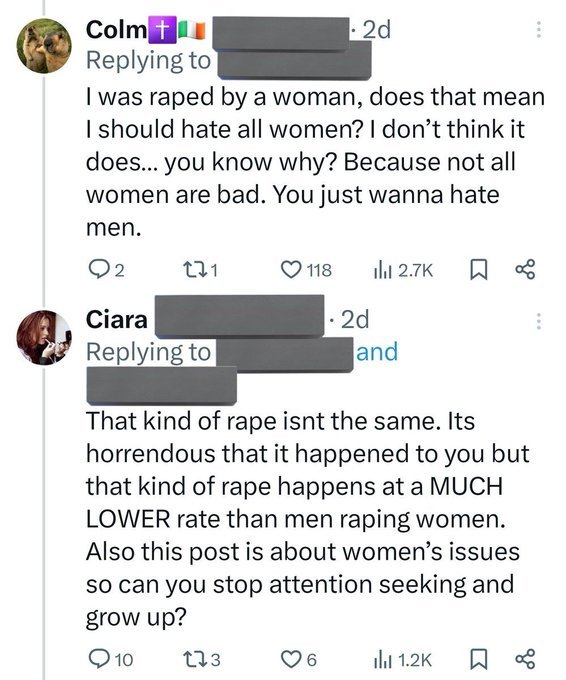This screenshot has height=680, width=566.
Task: Like Ciara's tweet with 6 likes
Action: pyautogui.click(x=290, y=660)
